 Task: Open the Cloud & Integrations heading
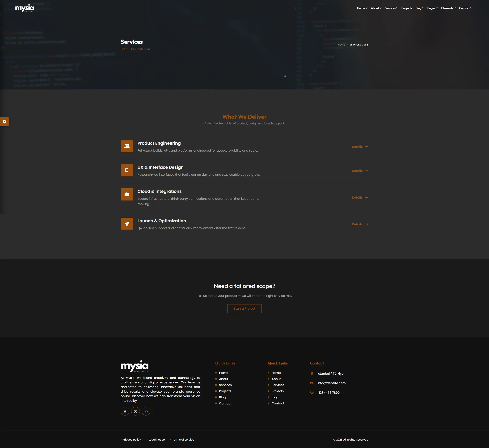tap(159, 191)
